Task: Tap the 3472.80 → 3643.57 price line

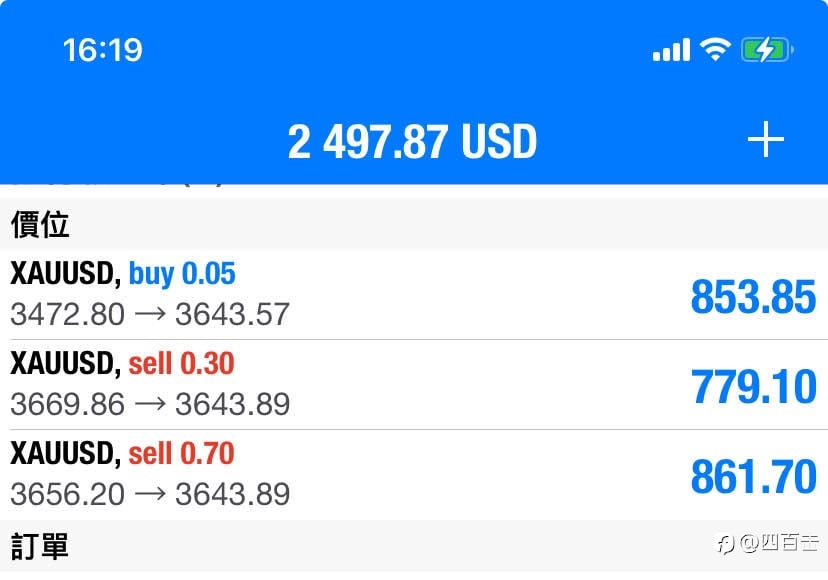Action: click(150, 314)
